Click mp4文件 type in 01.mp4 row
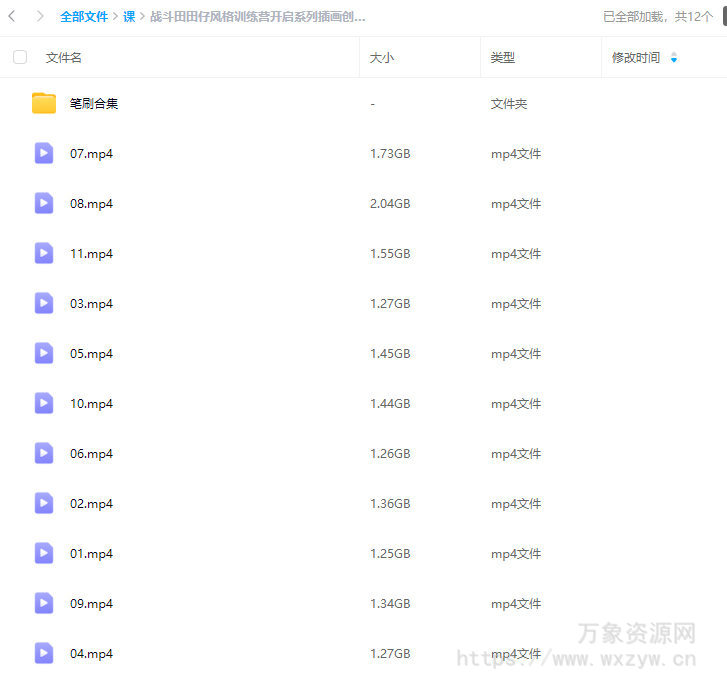Viewport: 727px width, 693px height. point(516,554)
